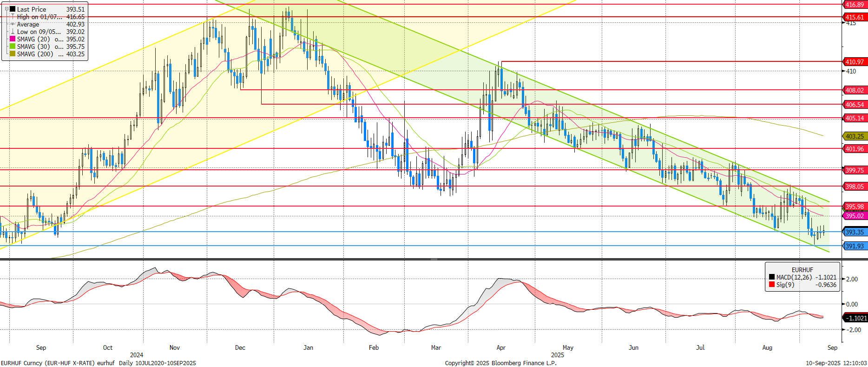Select the Last Price 393.51 value

(x=75, y=9)
